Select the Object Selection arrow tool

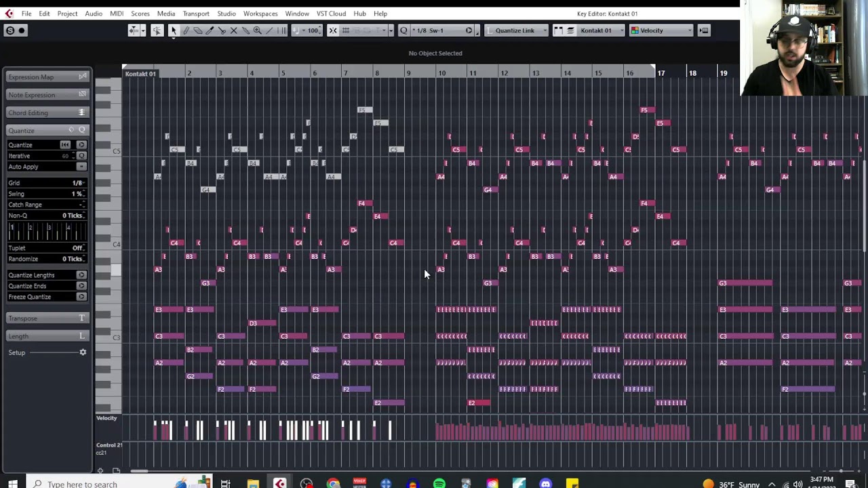173,30
